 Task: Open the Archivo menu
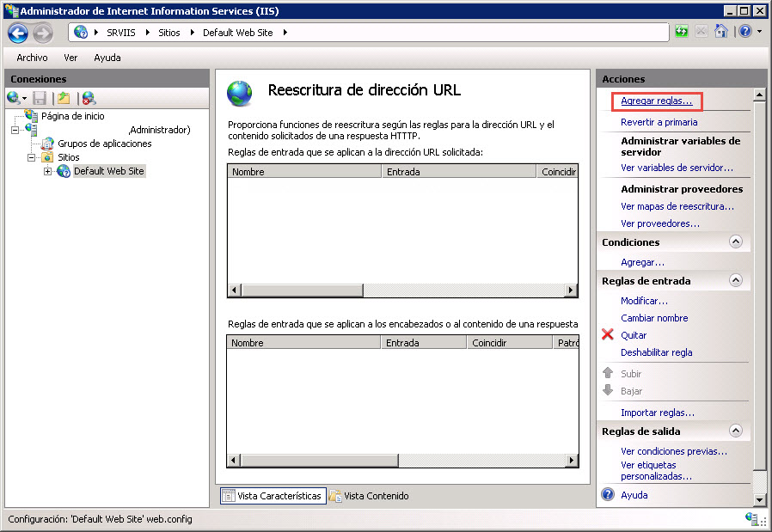[32, 58]
